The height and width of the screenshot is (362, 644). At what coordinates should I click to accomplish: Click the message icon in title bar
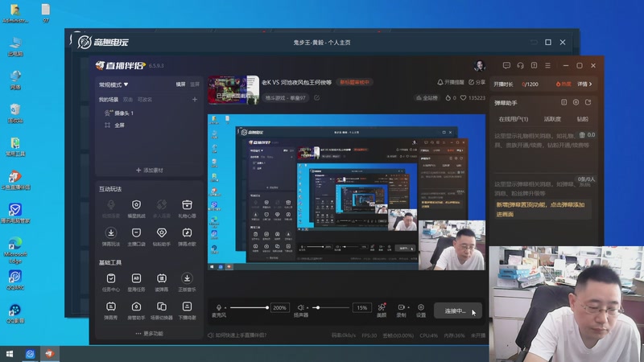point(506,66)
